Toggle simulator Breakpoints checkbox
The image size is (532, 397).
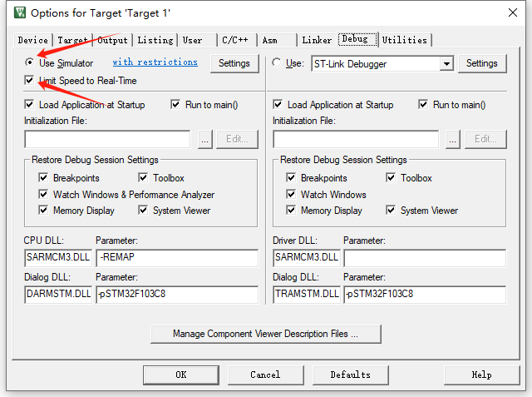click(43, 177)
